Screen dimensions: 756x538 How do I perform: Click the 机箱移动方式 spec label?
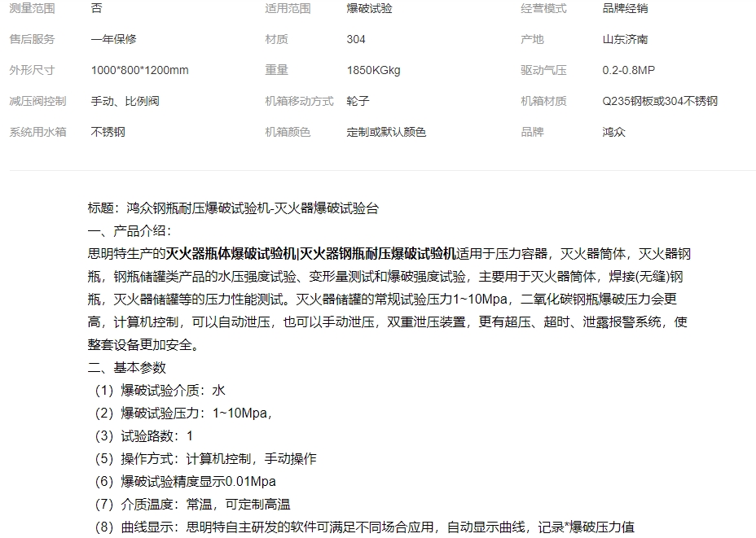pos(299,101)
